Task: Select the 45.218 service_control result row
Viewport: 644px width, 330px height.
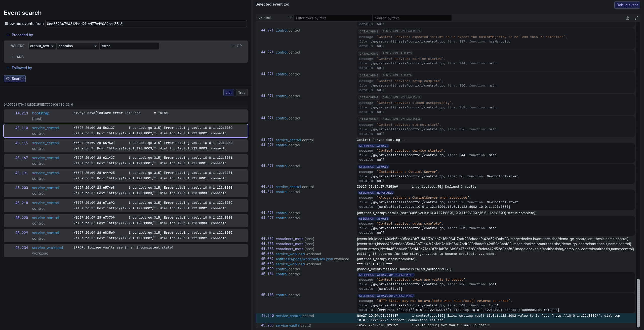Action: click(126, 205)
